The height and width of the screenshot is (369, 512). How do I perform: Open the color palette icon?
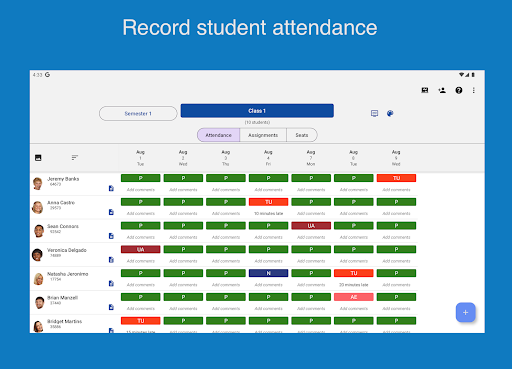390,113
